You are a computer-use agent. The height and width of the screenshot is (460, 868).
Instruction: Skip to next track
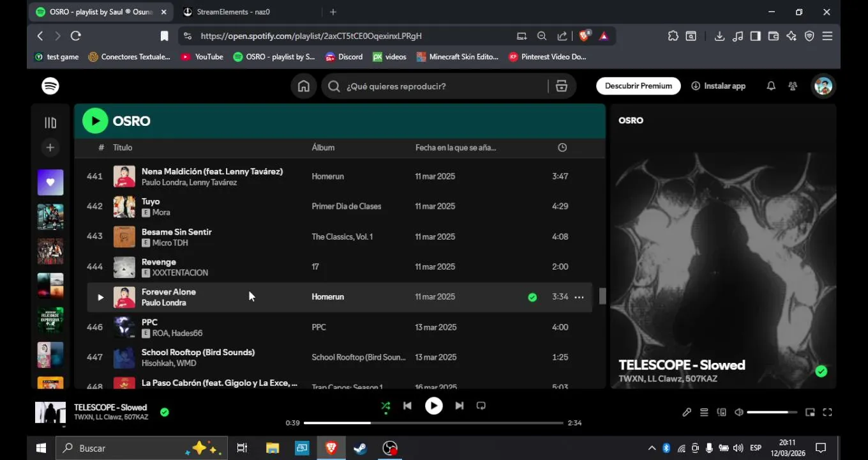(x=460, y=406)
